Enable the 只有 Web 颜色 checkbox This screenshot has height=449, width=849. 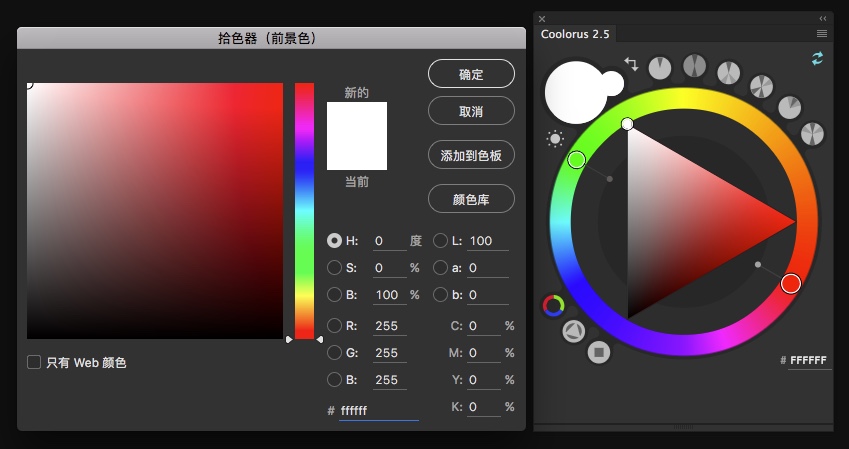coord(34,362)
